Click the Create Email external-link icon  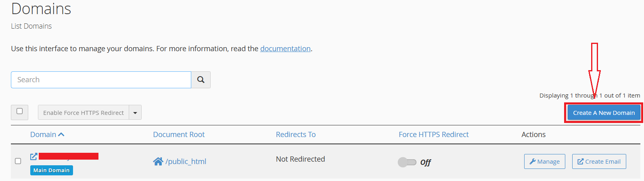click(581, 162)
